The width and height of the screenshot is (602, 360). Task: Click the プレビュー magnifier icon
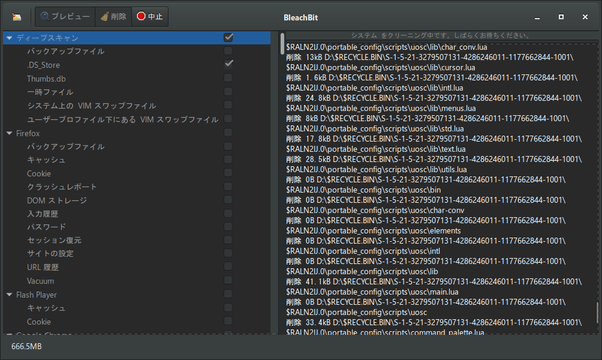45,16
